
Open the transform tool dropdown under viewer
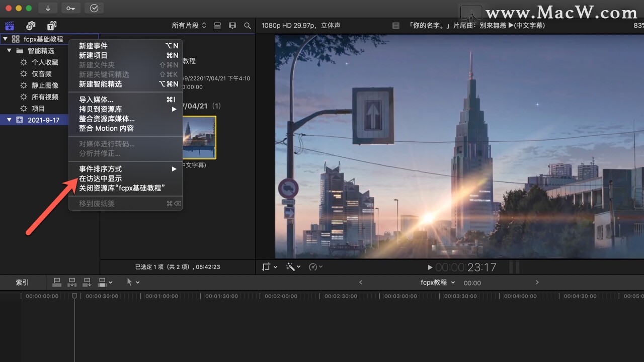[x=270, y=267]
